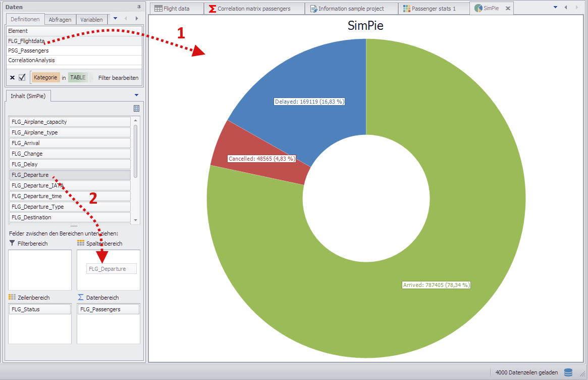Click the database icon in status bar
Screen dimensions: 588x380
coord(568,372)
